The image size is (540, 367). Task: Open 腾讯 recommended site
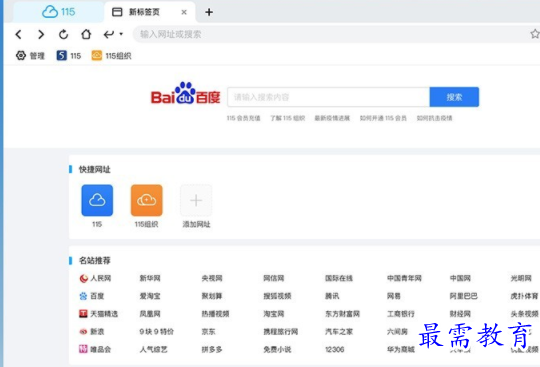[332, 296]
